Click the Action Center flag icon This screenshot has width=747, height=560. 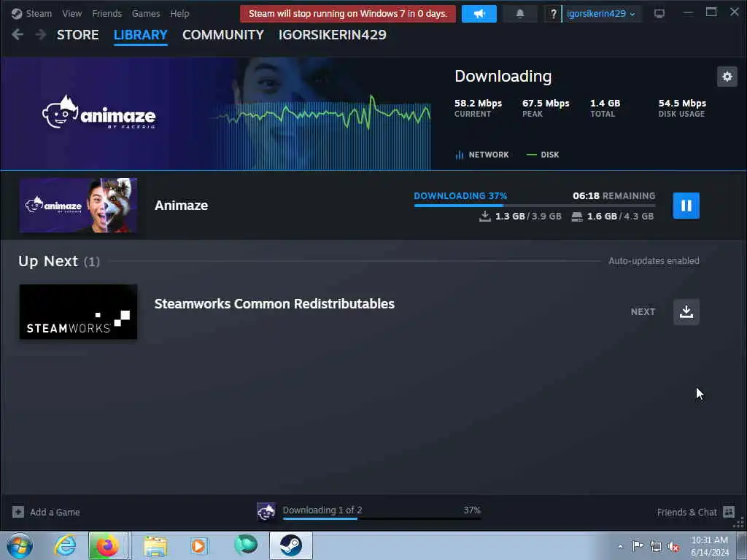pyautogui.click(x=637, y=545)
